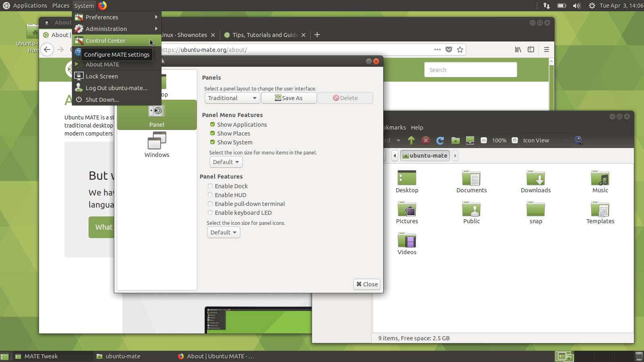Click the Computer icon in file manager toolbar
Image resolution: width=644 pixels, height=362 pixels.
click(x=470, y=140)
